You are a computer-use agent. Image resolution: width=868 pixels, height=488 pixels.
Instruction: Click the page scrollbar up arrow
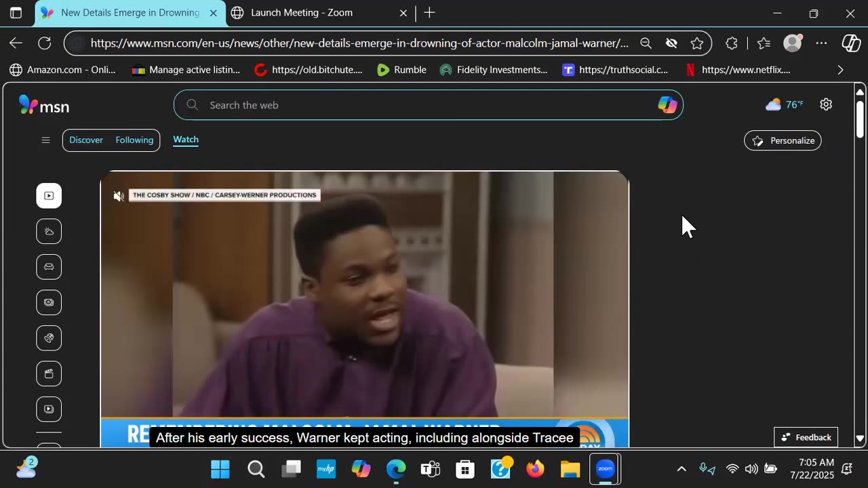coord(860,91)
